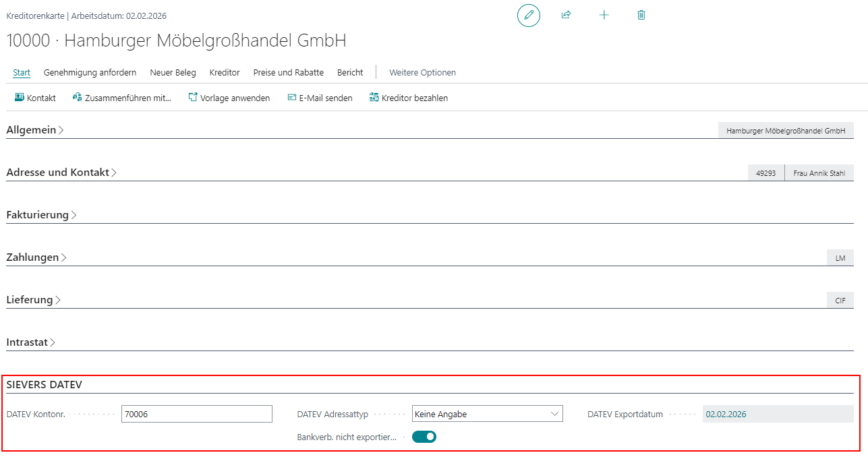
Task: Open DATEV Adresstyp dropdown
Action: [x=487, y=414]
